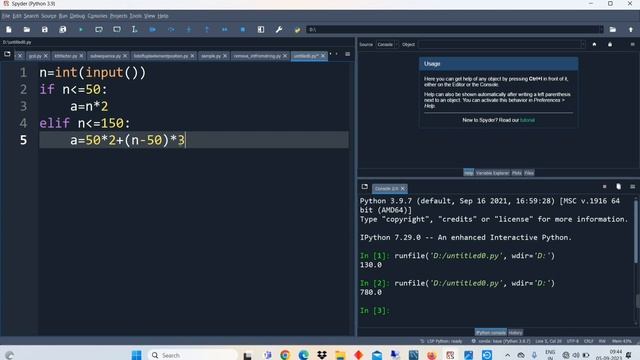
Task: Open the View menu
Action: 149,16
